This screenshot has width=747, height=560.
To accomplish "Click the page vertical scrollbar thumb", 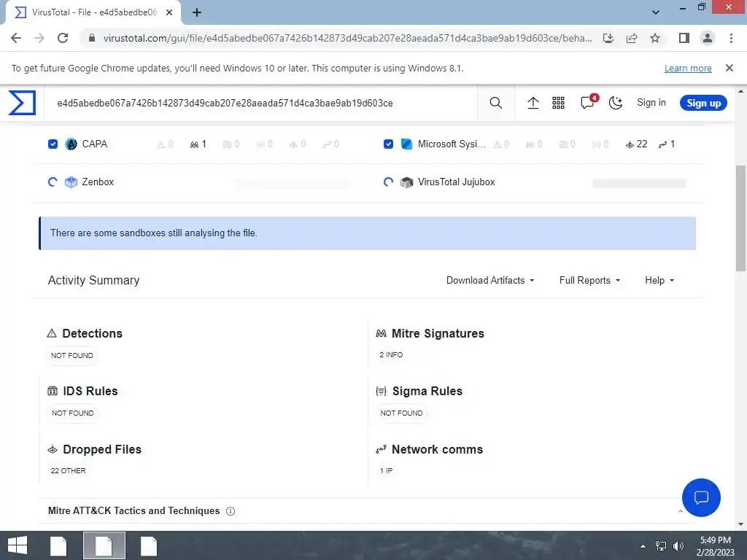I will coord(740,218).
